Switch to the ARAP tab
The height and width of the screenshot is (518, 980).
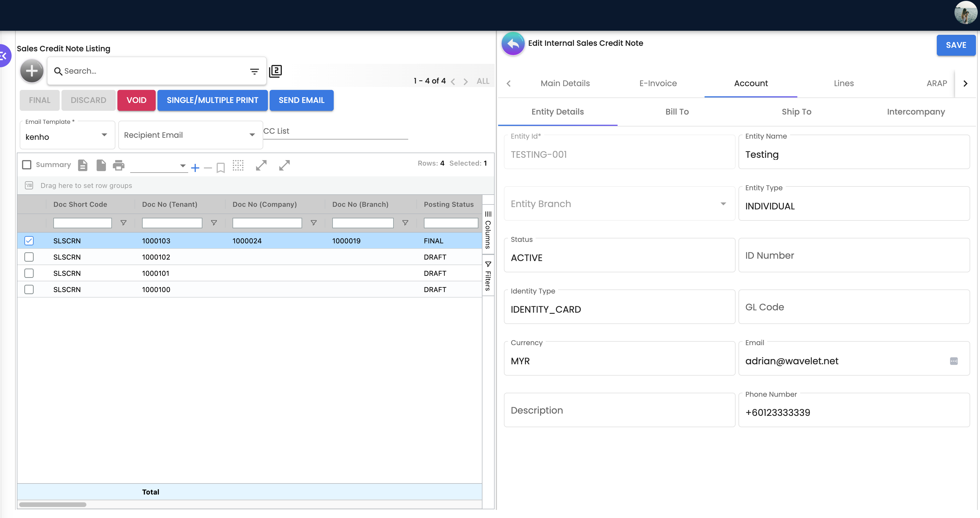[x=936, y=83]
